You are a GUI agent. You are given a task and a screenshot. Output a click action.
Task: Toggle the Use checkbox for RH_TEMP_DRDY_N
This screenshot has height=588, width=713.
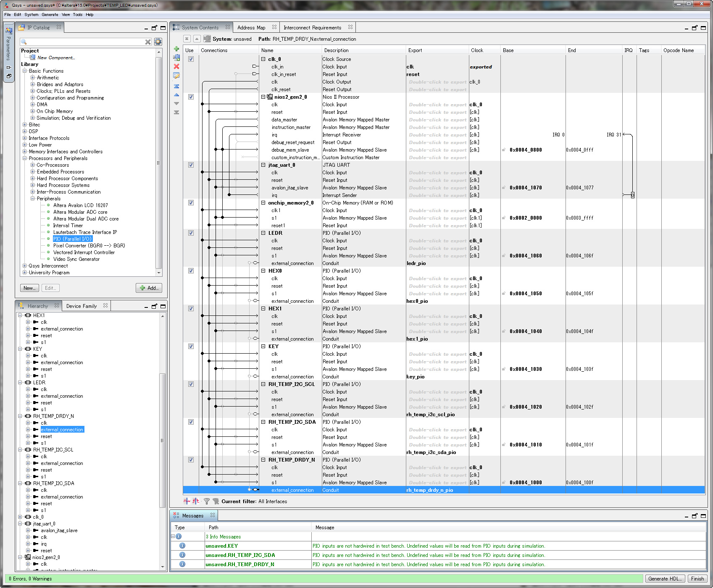click(191, 459)
